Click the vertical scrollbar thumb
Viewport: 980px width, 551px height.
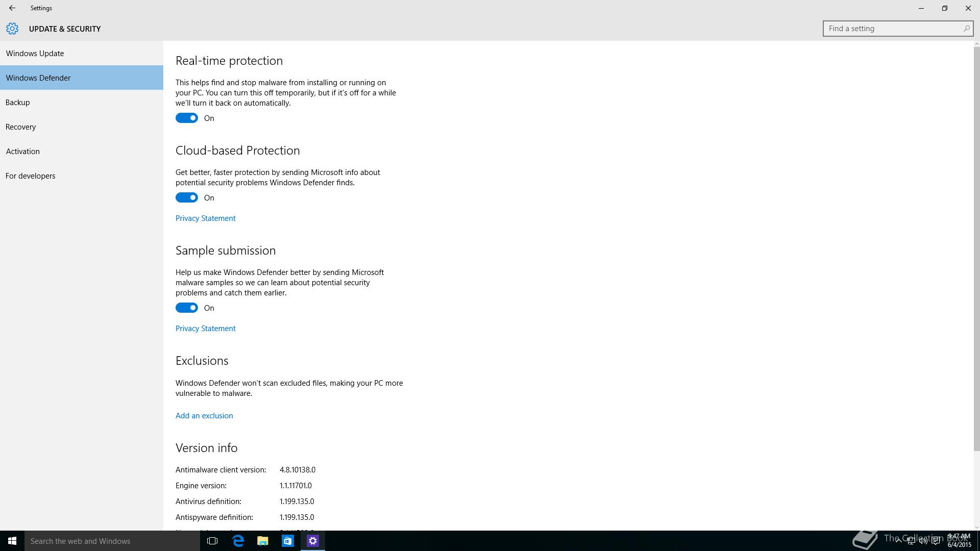point(977,249)
